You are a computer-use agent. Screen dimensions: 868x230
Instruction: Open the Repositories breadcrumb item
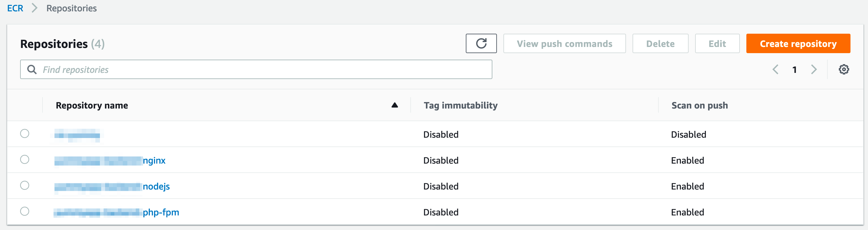click(71, 8)
